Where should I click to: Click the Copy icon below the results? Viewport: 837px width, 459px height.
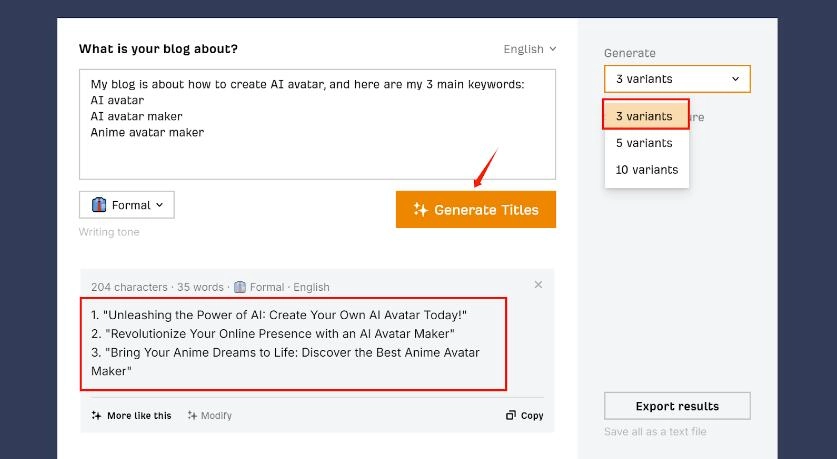511,416
